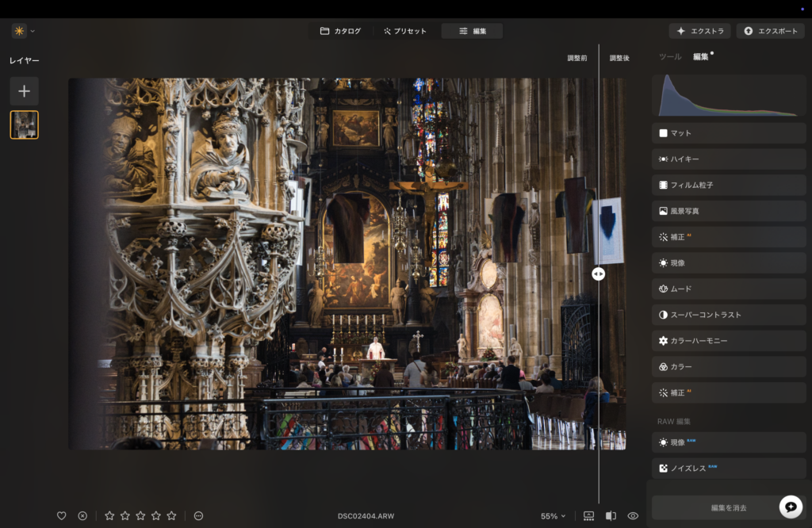Expand the ハイキー tool

click(x=729, y=159)
